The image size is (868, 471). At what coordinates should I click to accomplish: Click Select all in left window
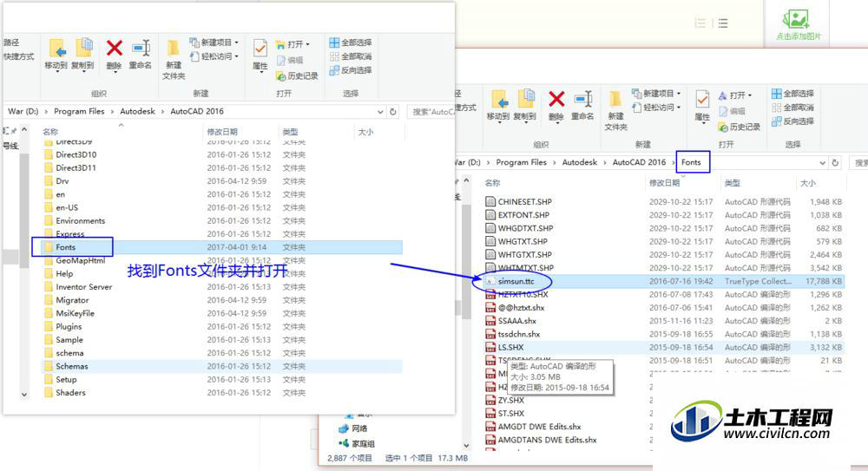351,43
